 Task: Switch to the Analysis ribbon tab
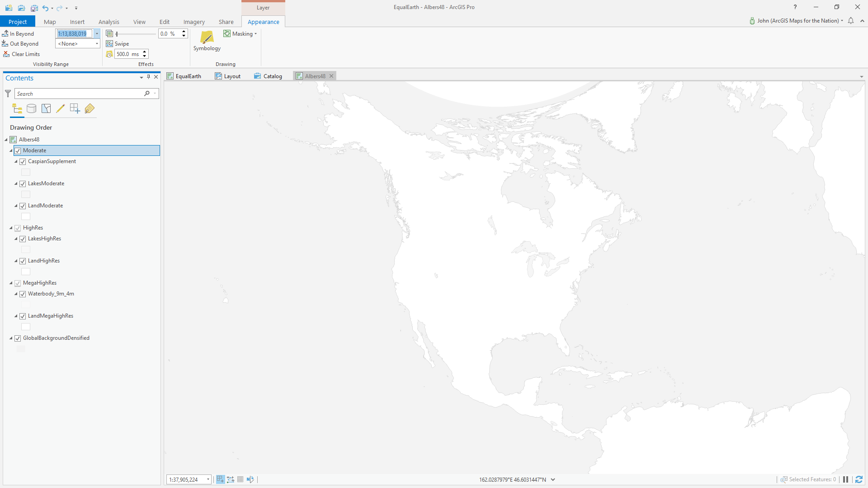click(x=109, y=22)
